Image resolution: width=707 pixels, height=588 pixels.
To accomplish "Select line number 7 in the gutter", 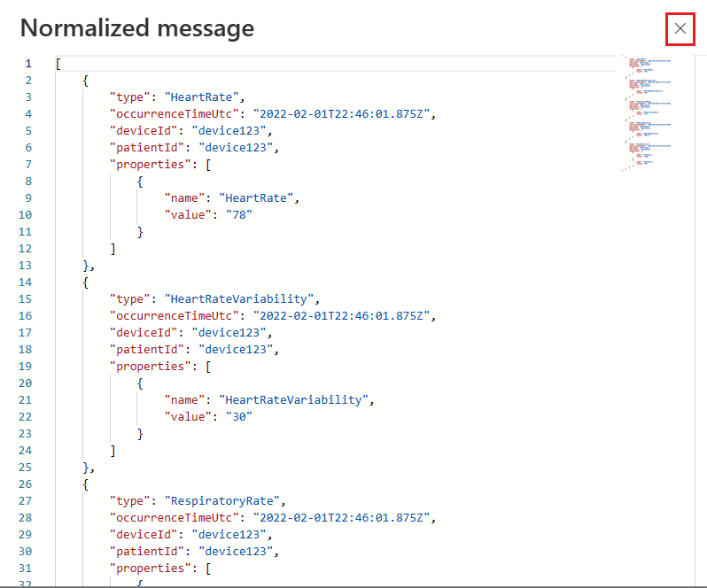I will pyautogui.click(x=27, y=165).
